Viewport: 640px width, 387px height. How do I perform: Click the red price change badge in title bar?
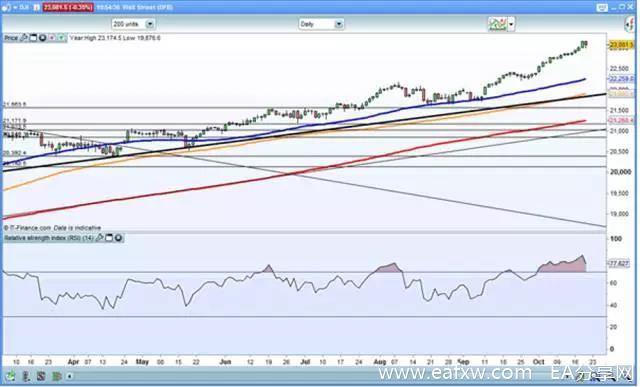point(68,7)
